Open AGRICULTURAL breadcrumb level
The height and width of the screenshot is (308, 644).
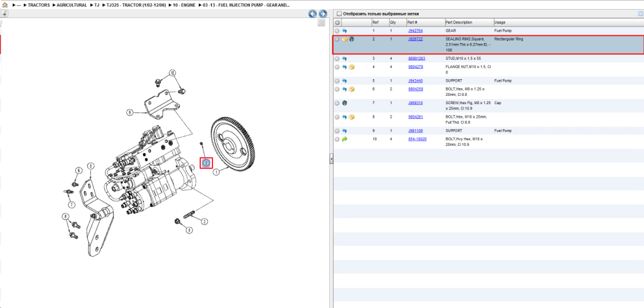pyautogui.click(x=72, y=5)
